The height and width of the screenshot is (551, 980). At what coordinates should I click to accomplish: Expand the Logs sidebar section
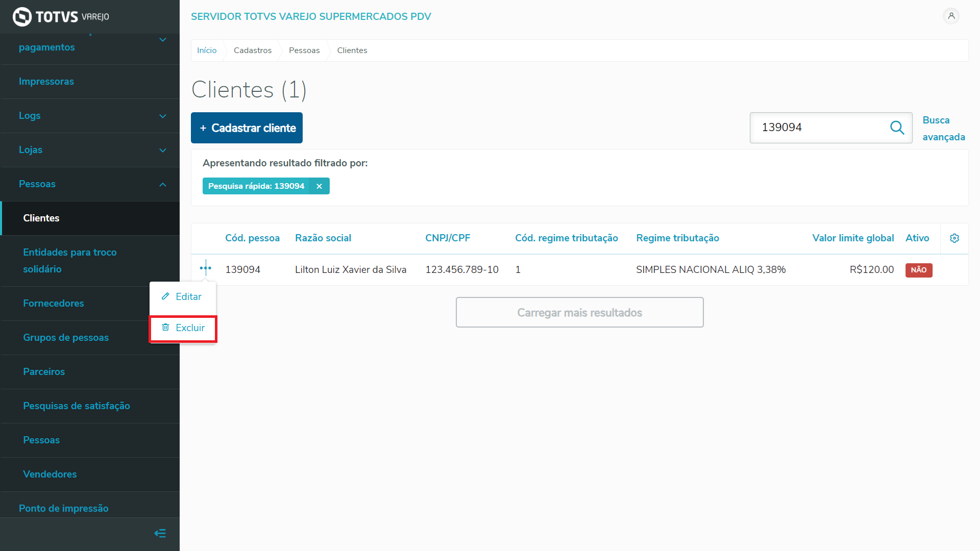coord(162,116)
